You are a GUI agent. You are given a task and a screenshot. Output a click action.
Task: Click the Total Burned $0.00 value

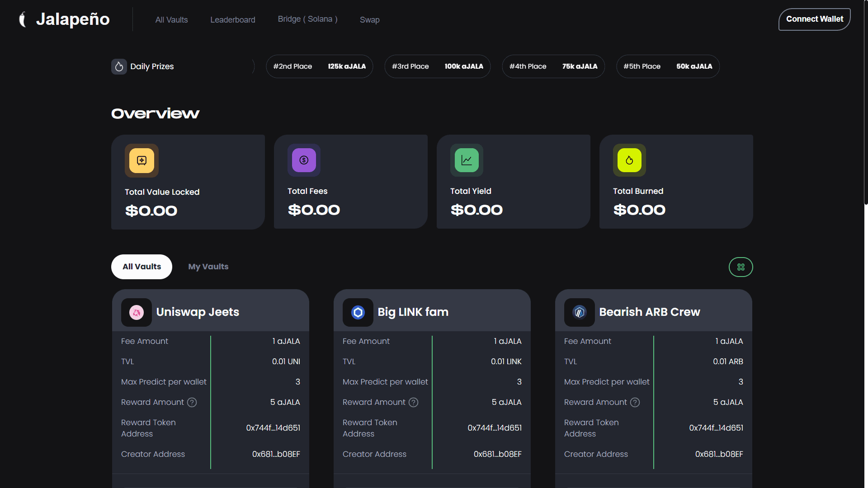(639, 210)
